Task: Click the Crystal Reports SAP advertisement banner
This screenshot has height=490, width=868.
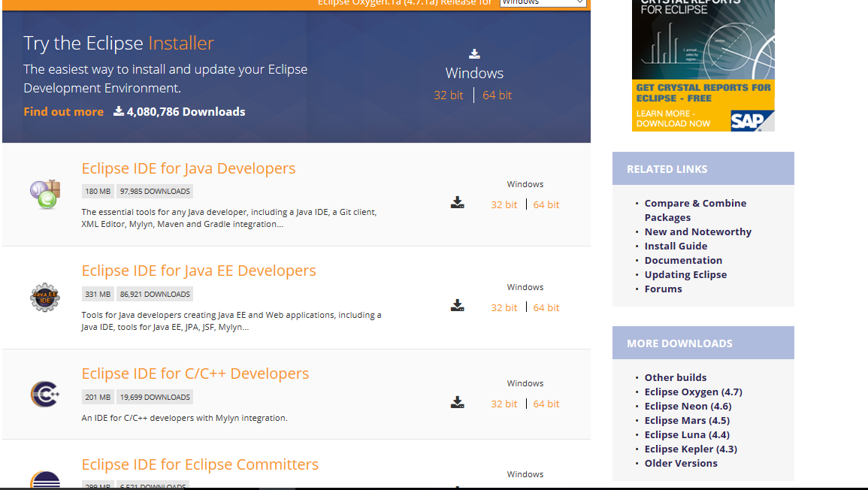Action: click(703, 65)
